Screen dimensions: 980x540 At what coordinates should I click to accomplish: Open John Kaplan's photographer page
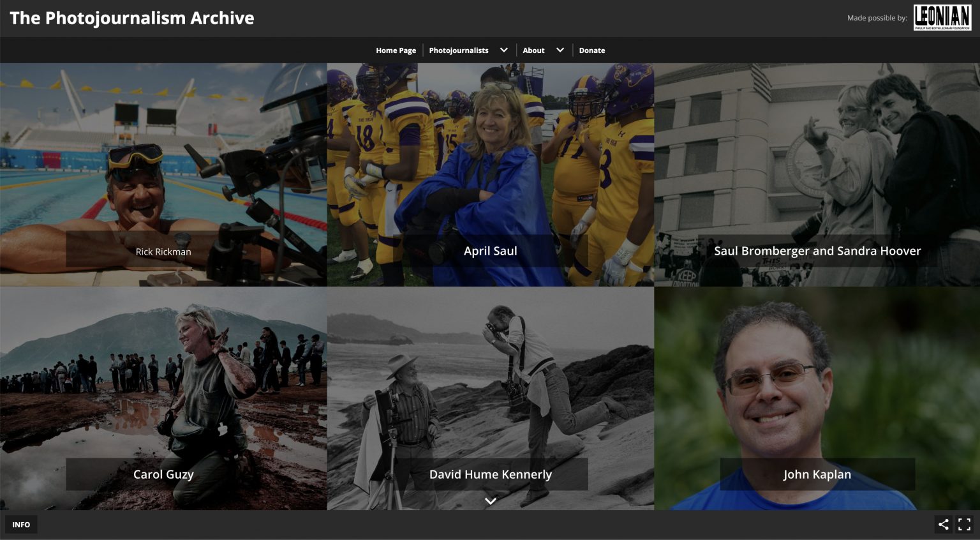pos(817,398)
